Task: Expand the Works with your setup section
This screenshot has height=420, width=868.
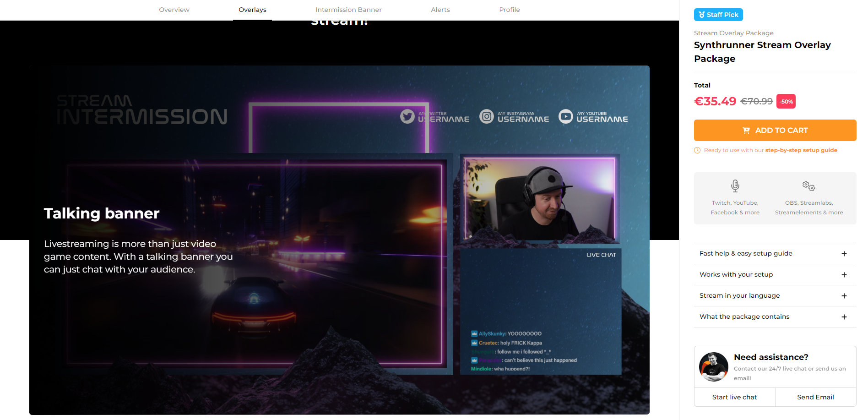Action: (844, 275)
